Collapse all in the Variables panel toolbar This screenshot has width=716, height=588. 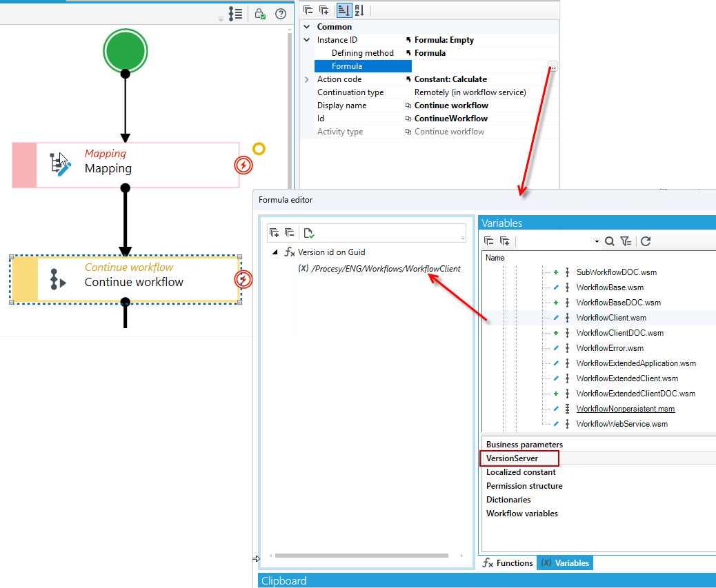coord(488,241)
